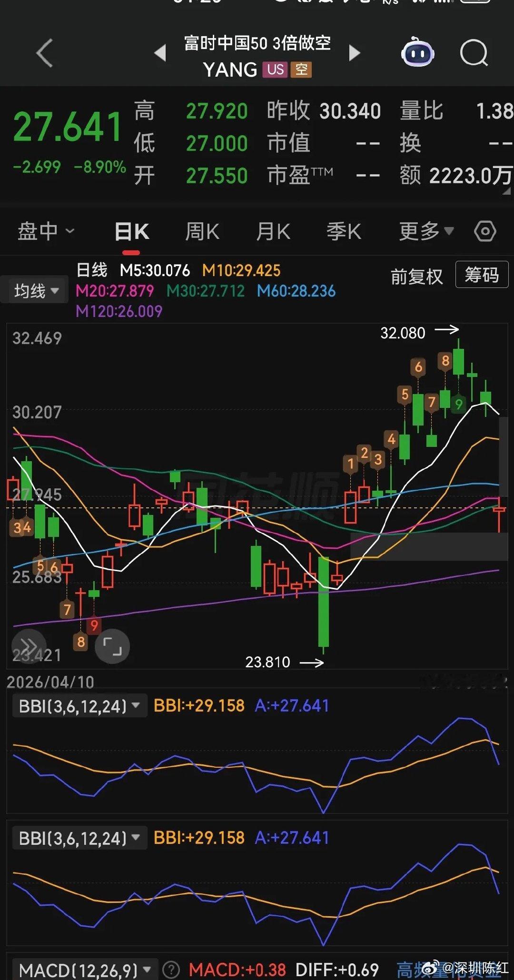Image resolution: width=514 pixels, height=980 pixels.
Task: Switch to the previous stock with left triangle
Action: [x=160, y=53]
